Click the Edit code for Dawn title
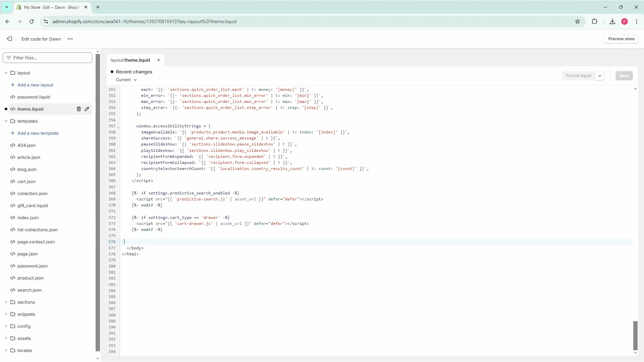Image resolution: width=644 pixels, height=362 pixels. pos(41,39)
